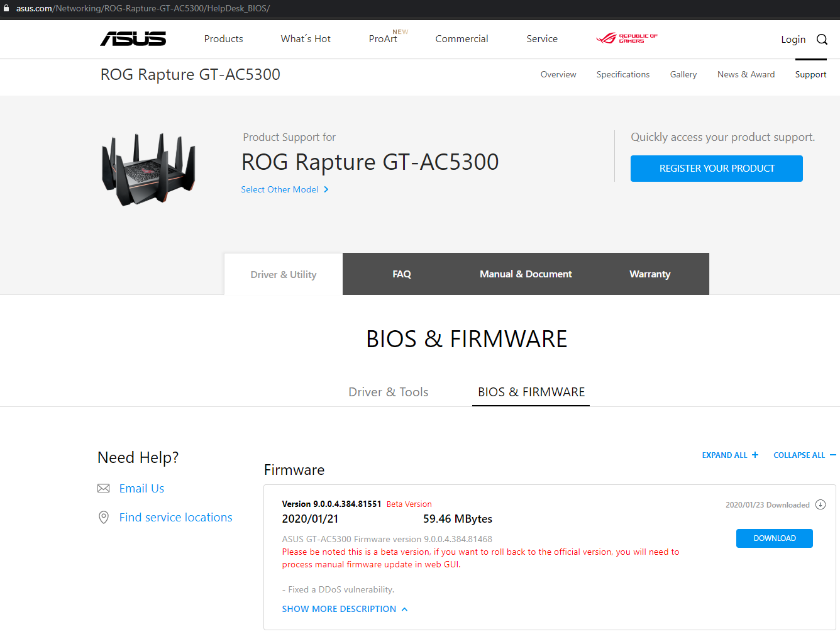840x634 pixels.
Task: Click the ROG Rapture router image
Action: (149, 169)
